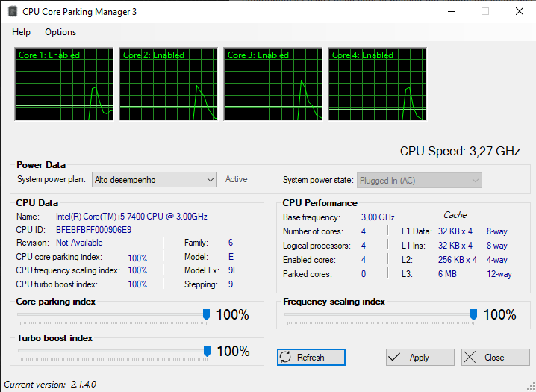Open the Help menu
536x392 pixels.
pyautogui.click(x=22, y=32)
